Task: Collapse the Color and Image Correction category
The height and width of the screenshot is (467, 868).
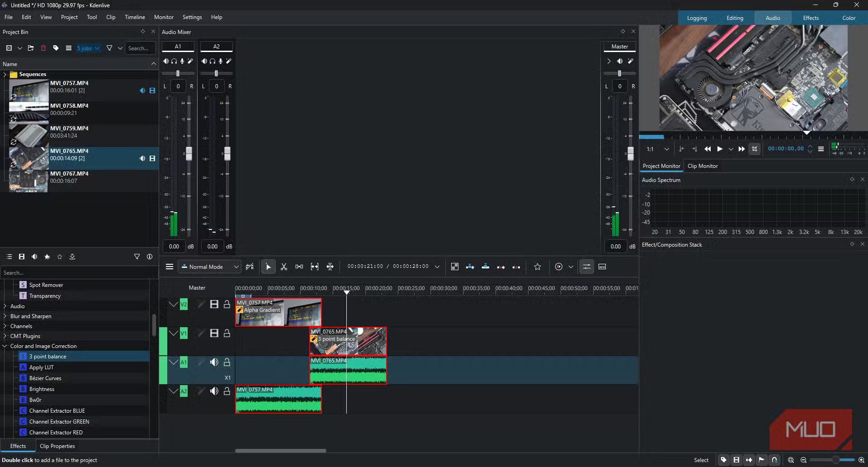Action: [5, 346]
